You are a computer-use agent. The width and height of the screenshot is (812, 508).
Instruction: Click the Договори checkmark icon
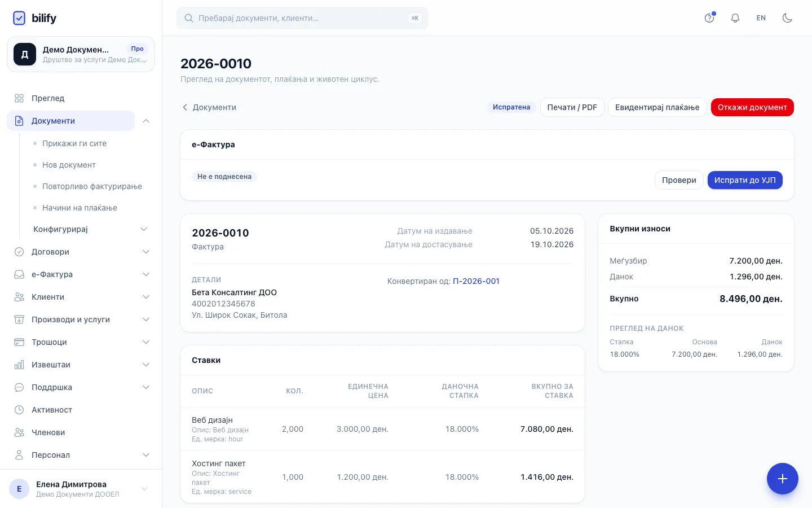click(x=19, y=252)
